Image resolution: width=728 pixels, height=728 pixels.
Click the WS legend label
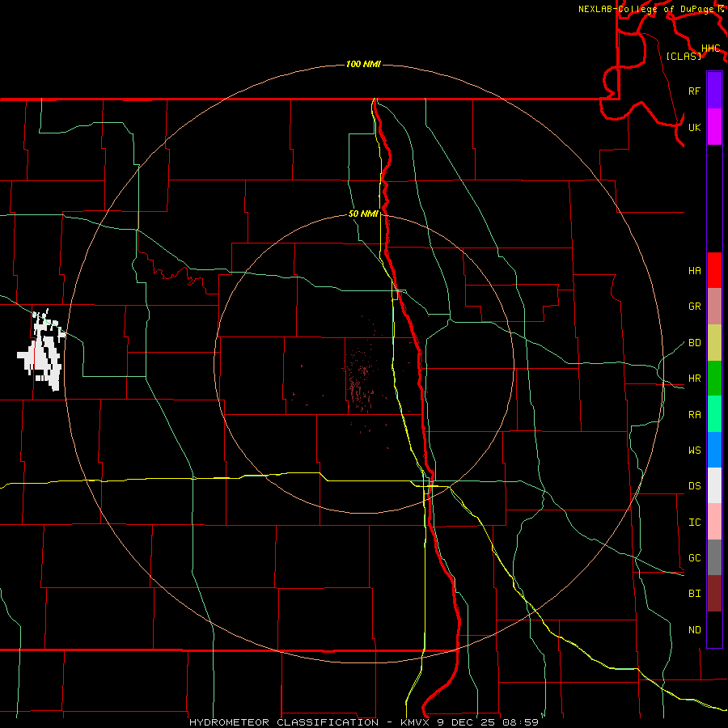(x=694, y=451)
